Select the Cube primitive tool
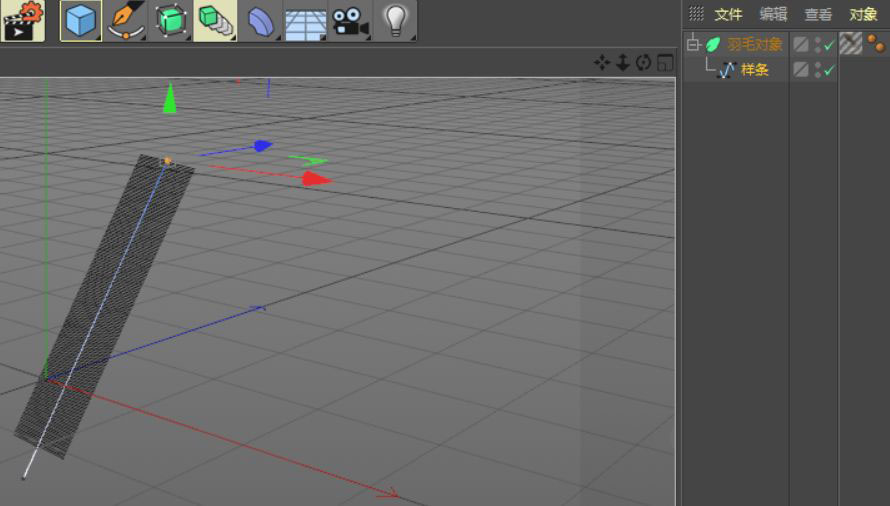890x506 pixels. 81,21
